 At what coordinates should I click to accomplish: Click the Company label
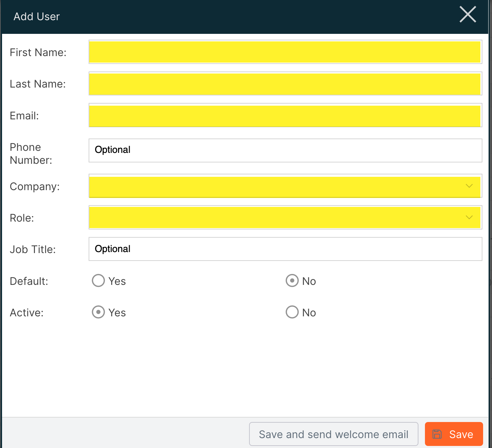tap(35, 186)
